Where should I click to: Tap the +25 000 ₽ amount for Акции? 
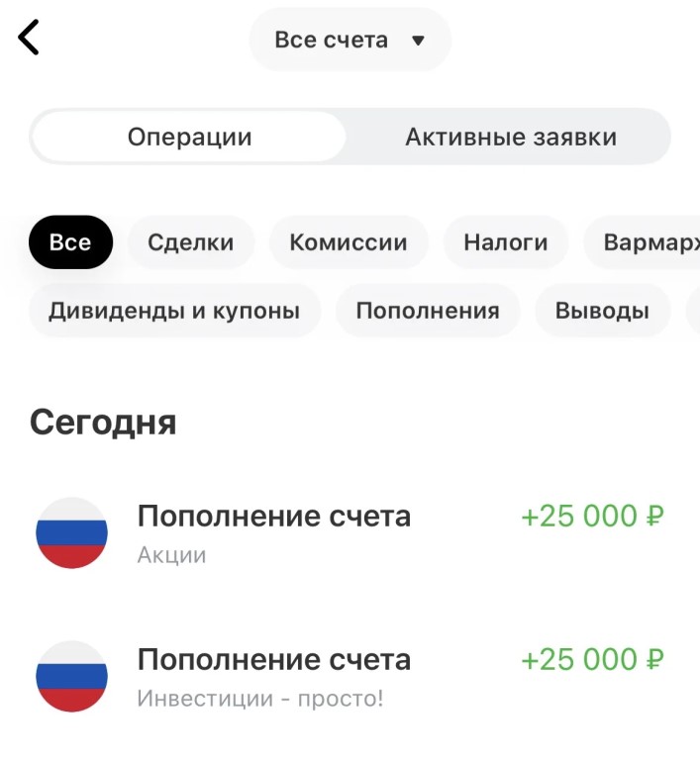point(592,516)
